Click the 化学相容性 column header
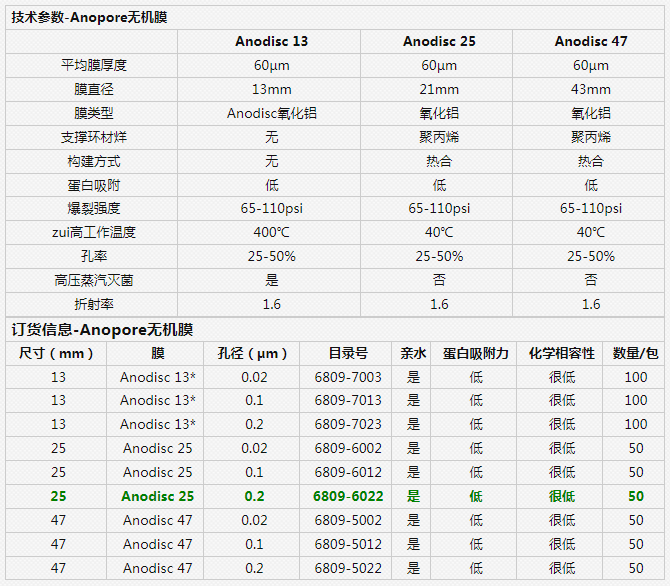The height and width of the screenshot is (586, 670). (x=561, y=353)
